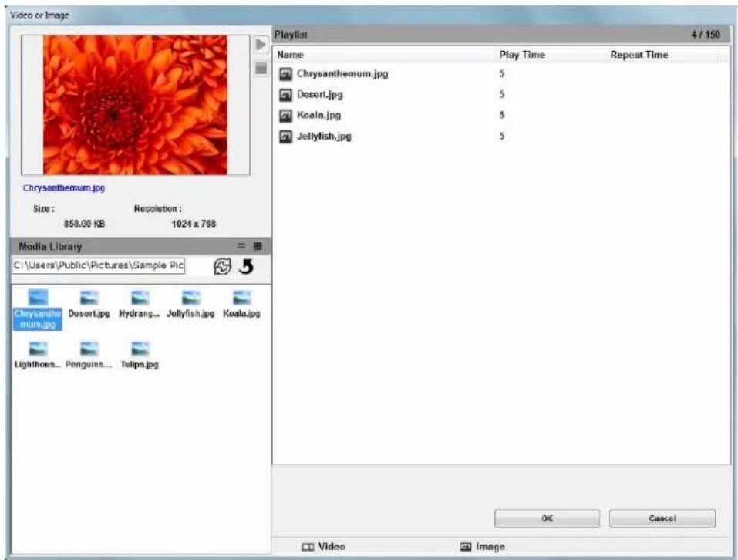Image resolution: width=738 pixels, height=560 pixels.
Task: Click the Name column header
Action: pyautogui.click(x=383, y=55)
